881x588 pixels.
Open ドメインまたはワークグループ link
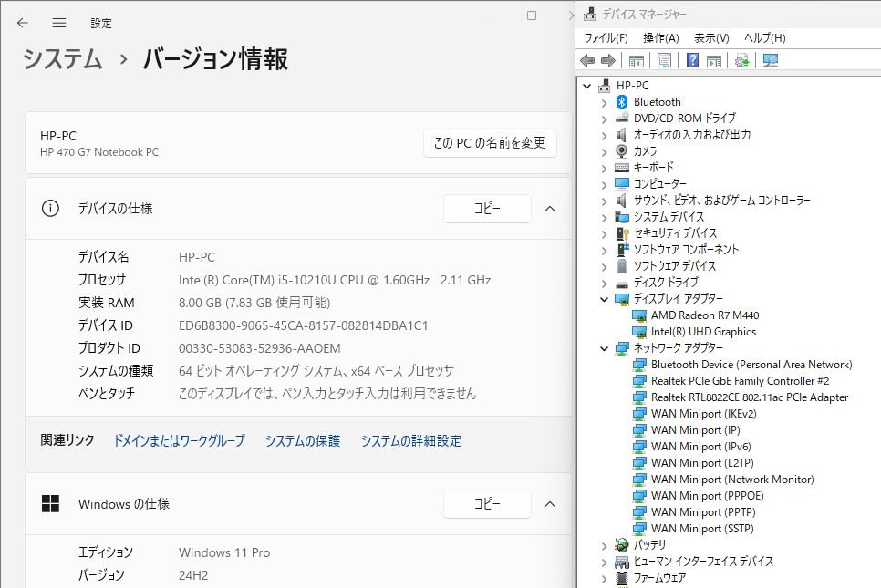180,440
